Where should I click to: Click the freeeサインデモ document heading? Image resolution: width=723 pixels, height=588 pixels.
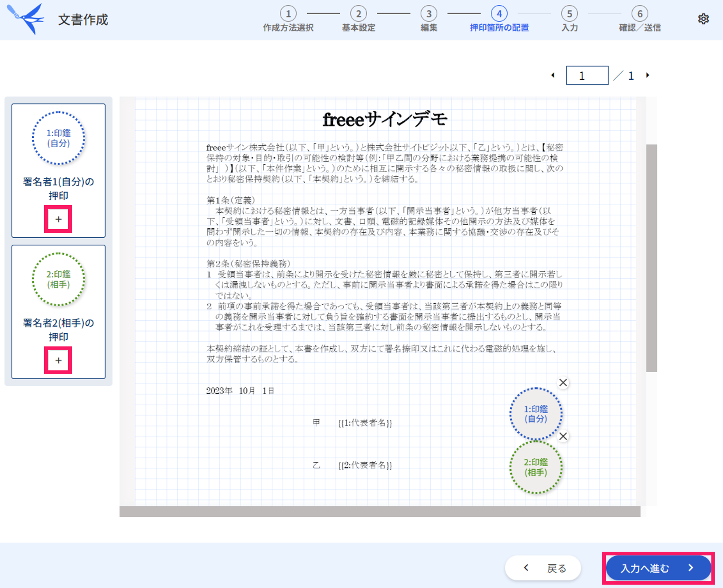tap(385, 119)
